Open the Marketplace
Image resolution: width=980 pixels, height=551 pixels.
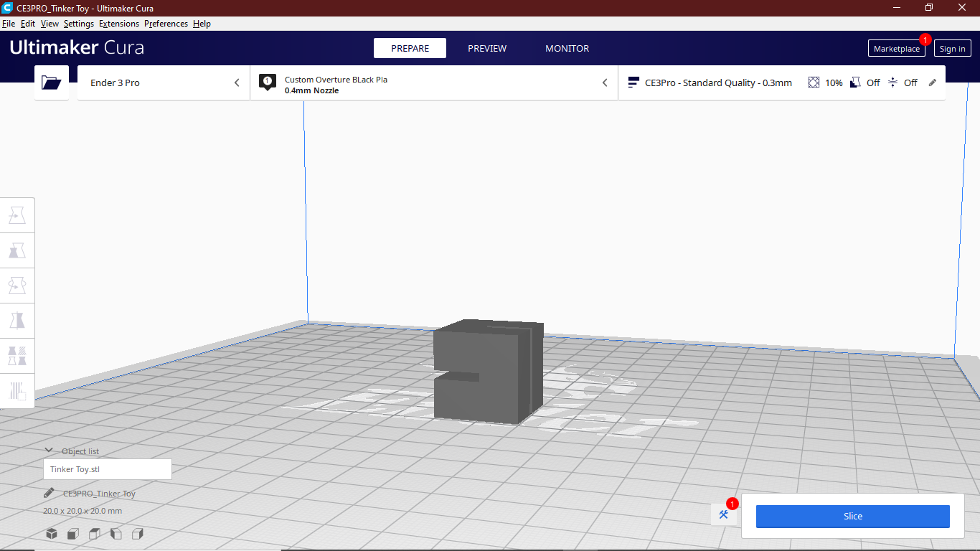896,48
